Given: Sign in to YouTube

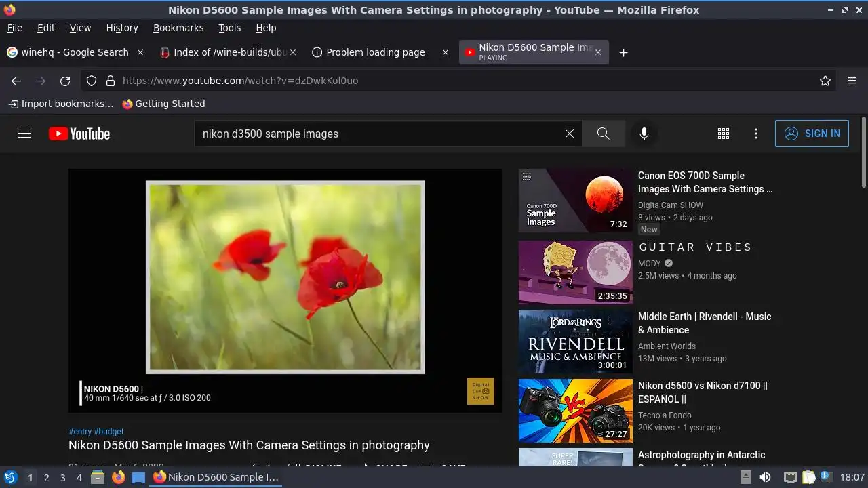Looking at the screenshot, I should [x=812, y=134].
